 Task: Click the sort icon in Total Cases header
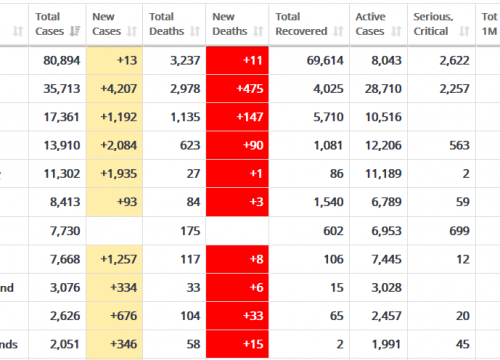[x=75, y=31]
